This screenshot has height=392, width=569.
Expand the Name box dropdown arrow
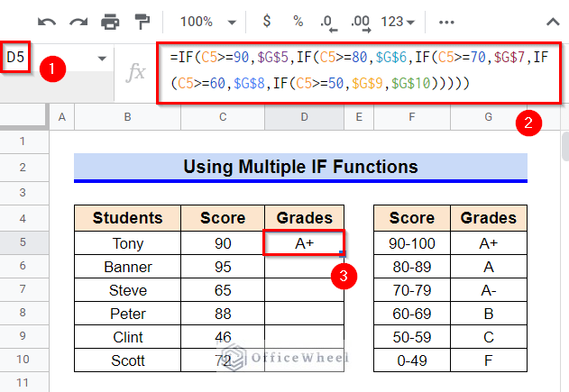click(x=101, y=58)
